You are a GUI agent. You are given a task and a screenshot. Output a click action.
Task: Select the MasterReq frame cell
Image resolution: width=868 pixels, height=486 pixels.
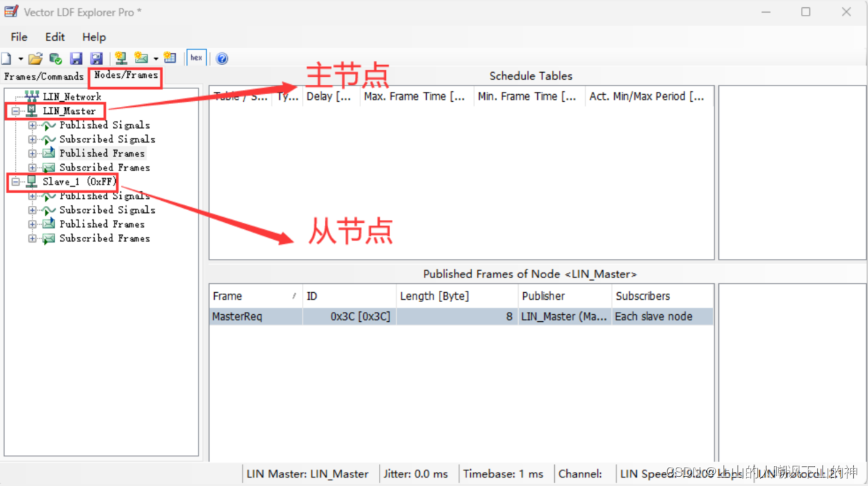(255, 316)
